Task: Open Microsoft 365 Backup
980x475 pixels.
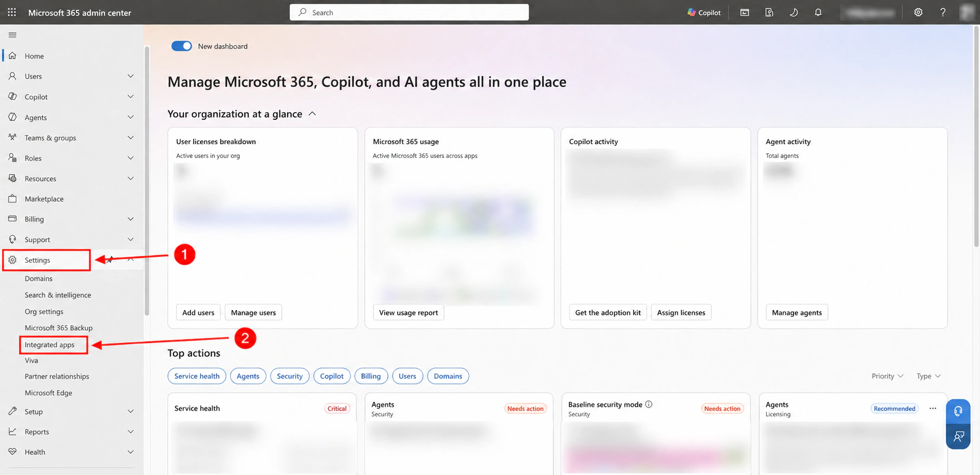Action: [x=59, y=328]
